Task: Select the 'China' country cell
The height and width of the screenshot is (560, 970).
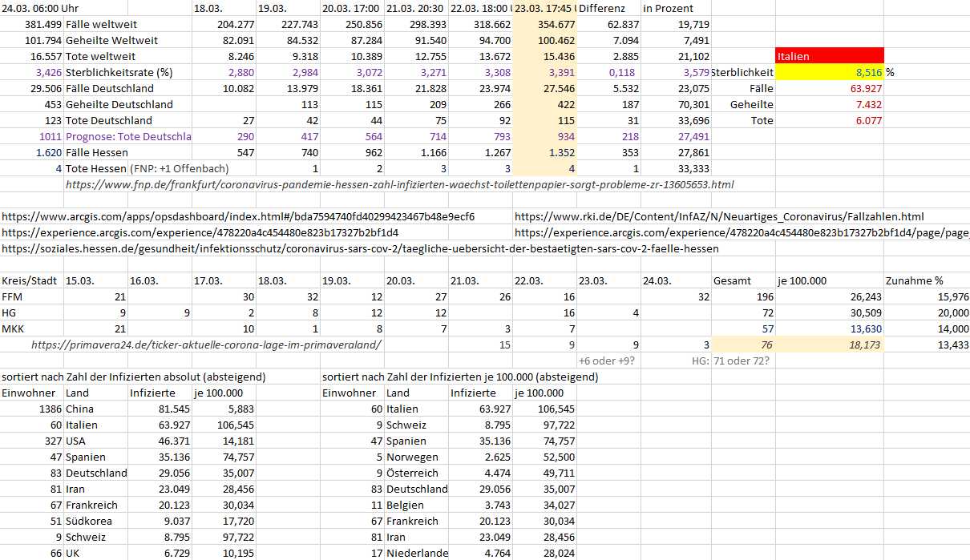Action: tap(80, 409)
